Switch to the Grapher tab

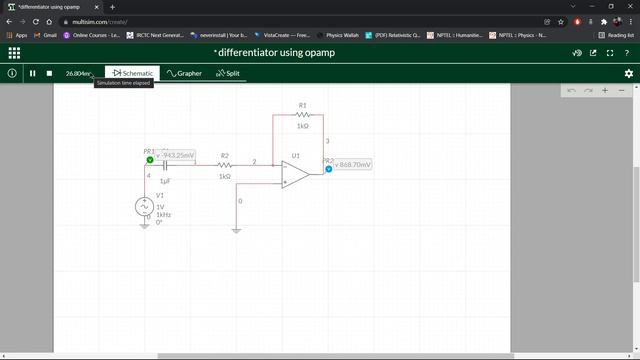tap(184, 73)
